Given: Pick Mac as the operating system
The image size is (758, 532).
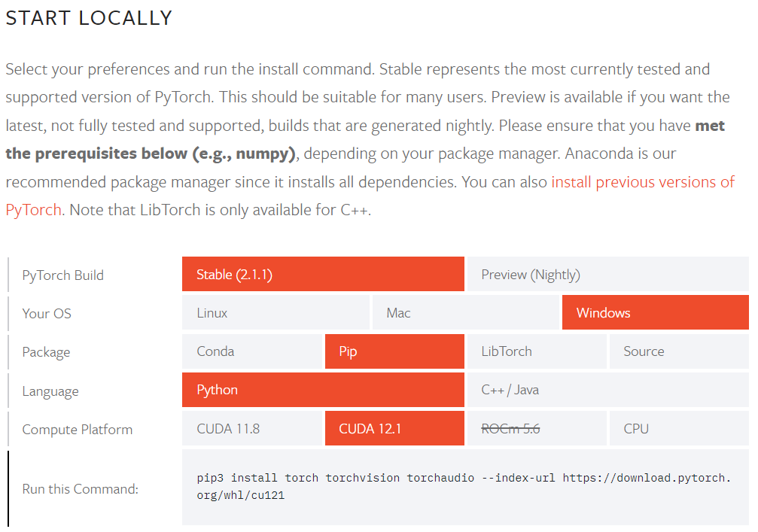Looking at the screenshot, I should [465, 313].
